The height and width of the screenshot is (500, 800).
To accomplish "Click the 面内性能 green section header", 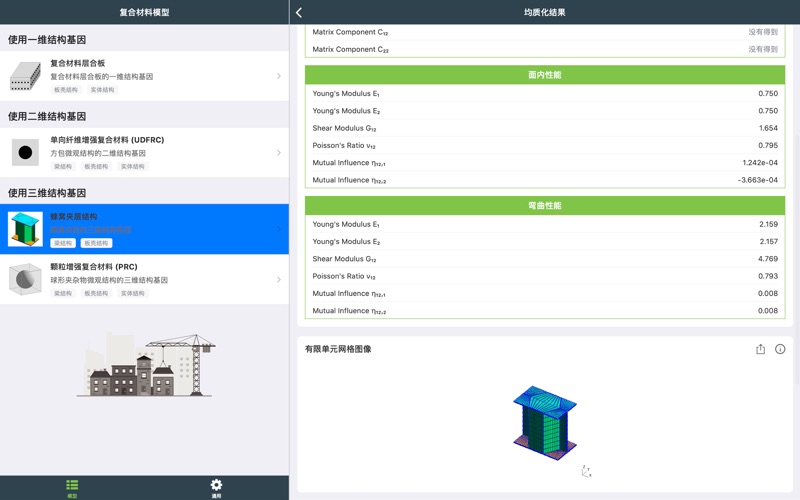I will (x=545, y=74).
